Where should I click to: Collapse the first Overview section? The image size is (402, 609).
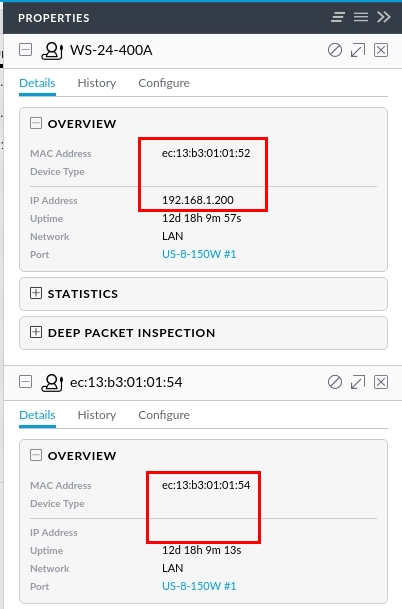click(x=36, y=124)
